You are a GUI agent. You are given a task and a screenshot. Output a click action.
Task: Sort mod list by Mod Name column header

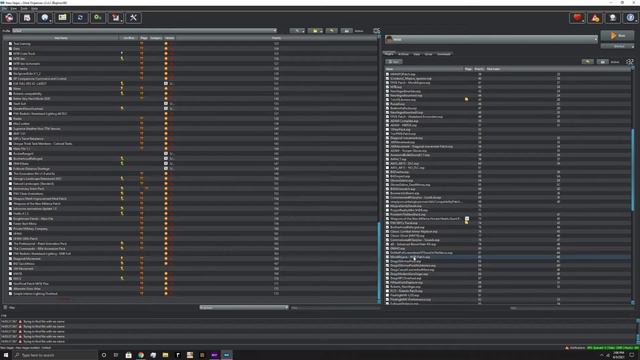(x=61, y=38)
